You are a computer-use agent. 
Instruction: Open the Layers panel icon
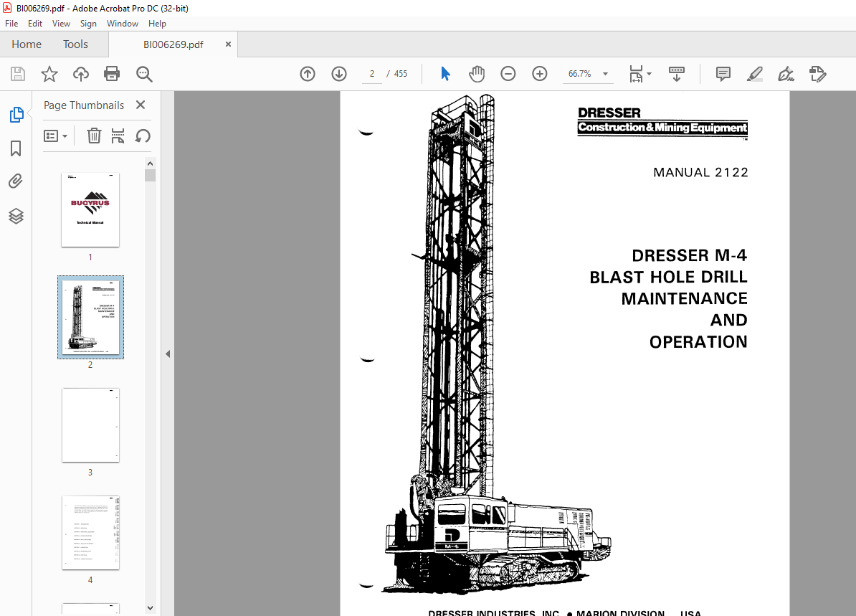click(x=16, y=217)
